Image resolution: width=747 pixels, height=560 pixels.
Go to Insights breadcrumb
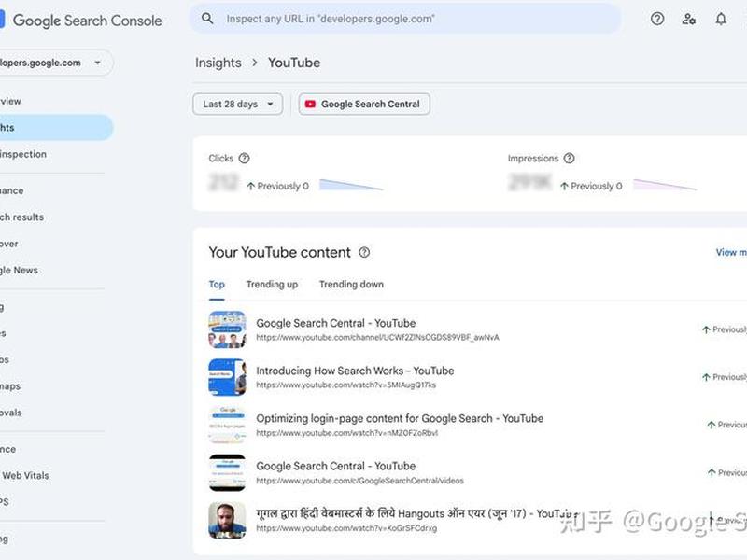218,63
